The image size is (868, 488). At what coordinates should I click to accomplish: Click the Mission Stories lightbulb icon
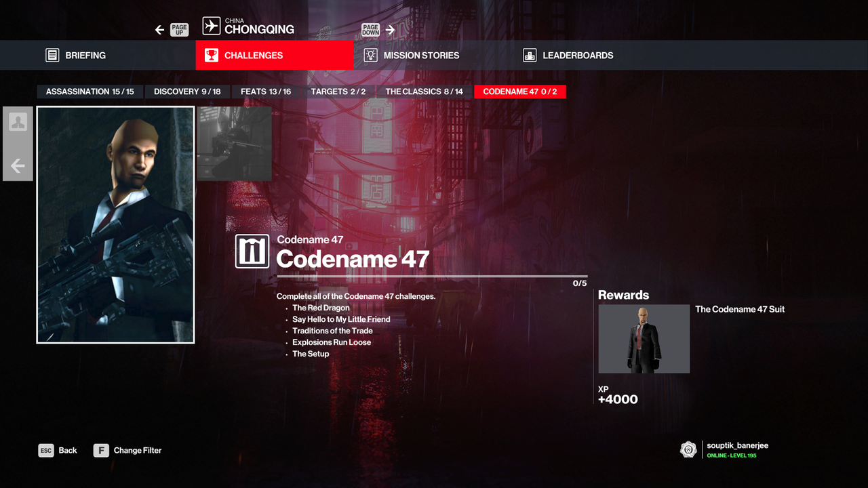(x=370, y=56)
